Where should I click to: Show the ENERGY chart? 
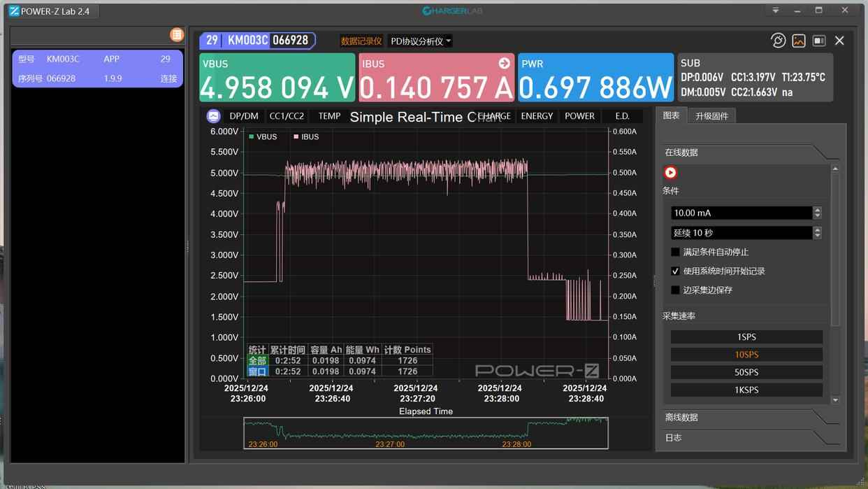pyautogui.click(x=537, y=116)
